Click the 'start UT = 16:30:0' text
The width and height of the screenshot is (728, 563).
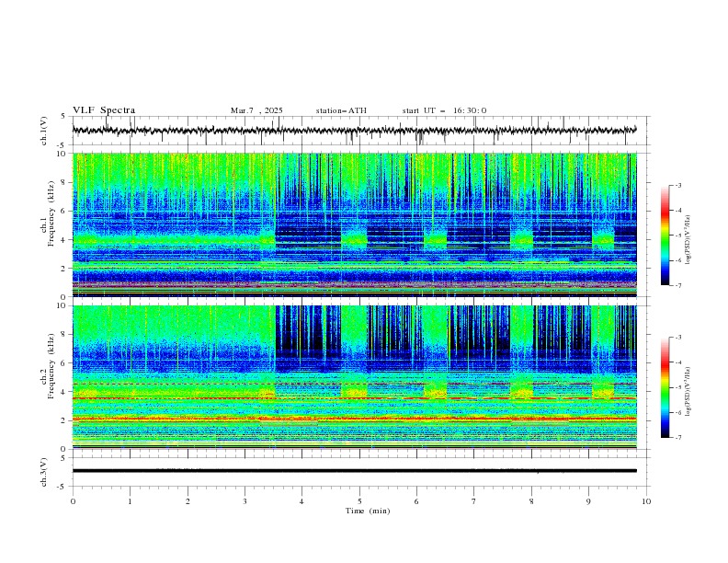coord(444,110)
